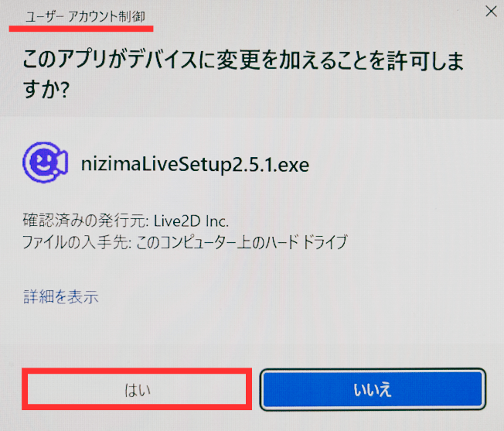Click the .exe extension of the installer name
This screenshot has width=504, height=431.
click(x=291, y=166)
